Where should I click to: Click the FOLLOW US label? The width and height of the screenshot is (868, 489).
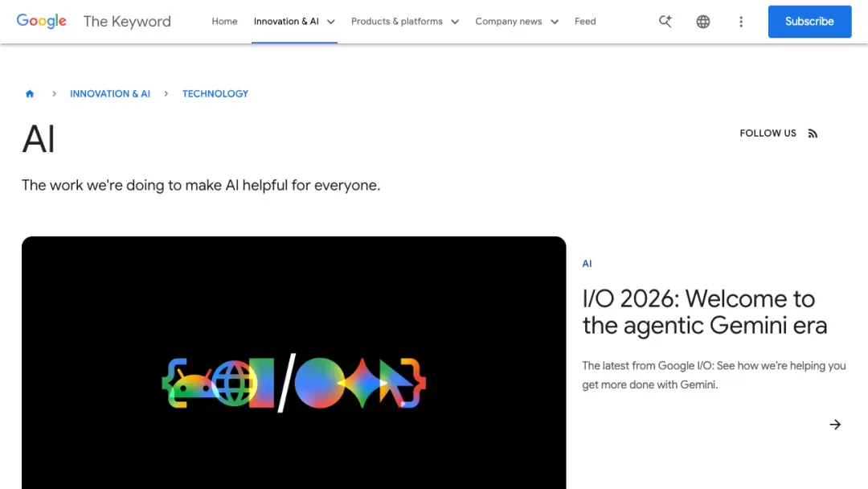(x=768, y=134)
